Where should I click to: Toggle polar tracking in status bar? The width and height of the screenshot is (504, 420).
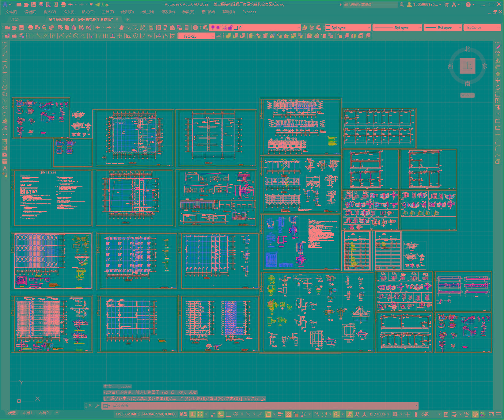(x=236, y=414)
